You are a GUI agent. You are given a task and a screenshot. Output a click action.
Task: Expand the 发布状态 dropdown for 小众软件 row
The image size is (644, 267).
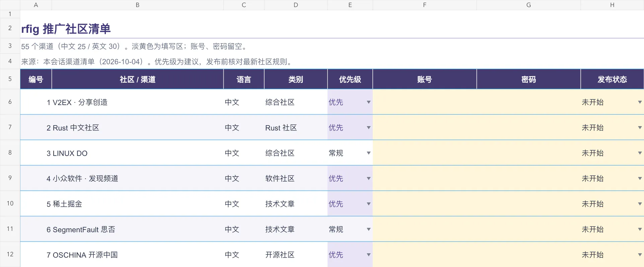click(640, 178)
